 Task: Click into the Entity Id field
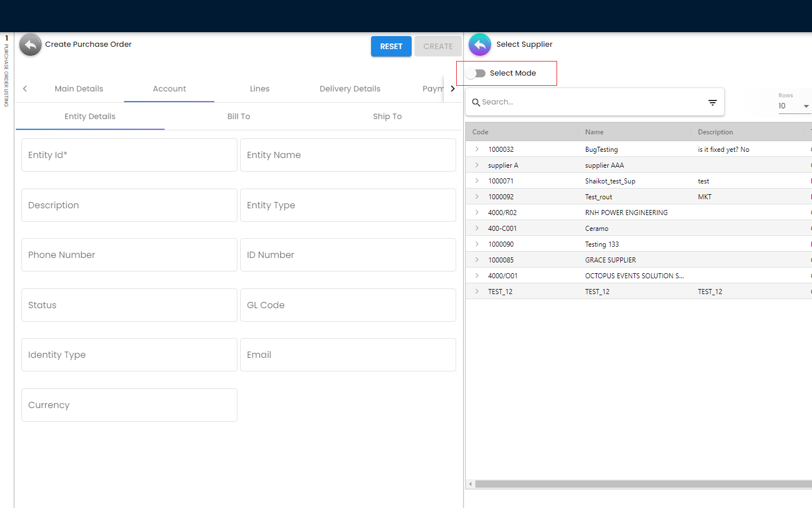129,155
